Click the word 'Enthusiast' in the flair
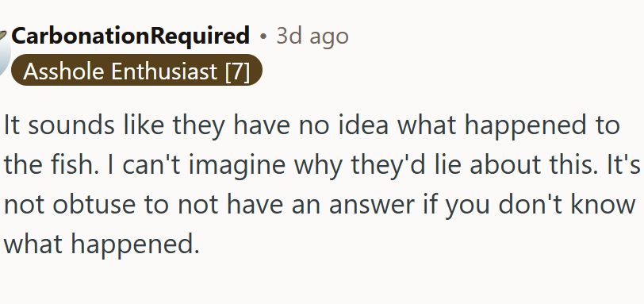 164,71
